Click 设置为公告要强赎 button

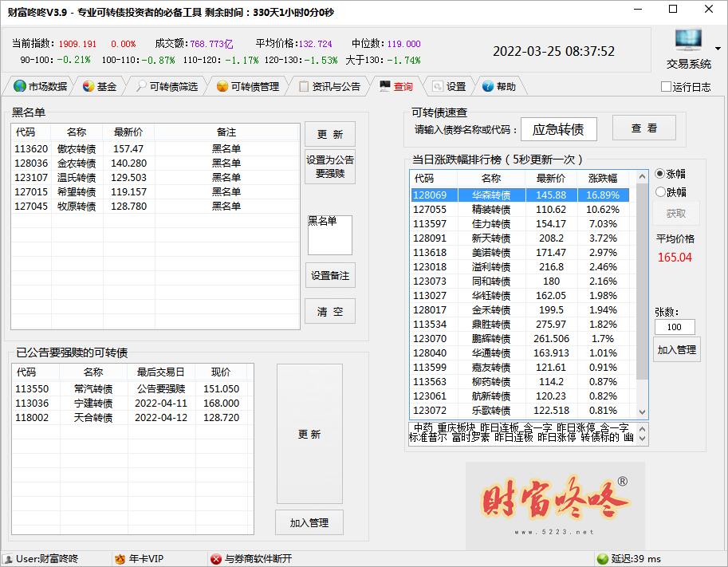330,167
